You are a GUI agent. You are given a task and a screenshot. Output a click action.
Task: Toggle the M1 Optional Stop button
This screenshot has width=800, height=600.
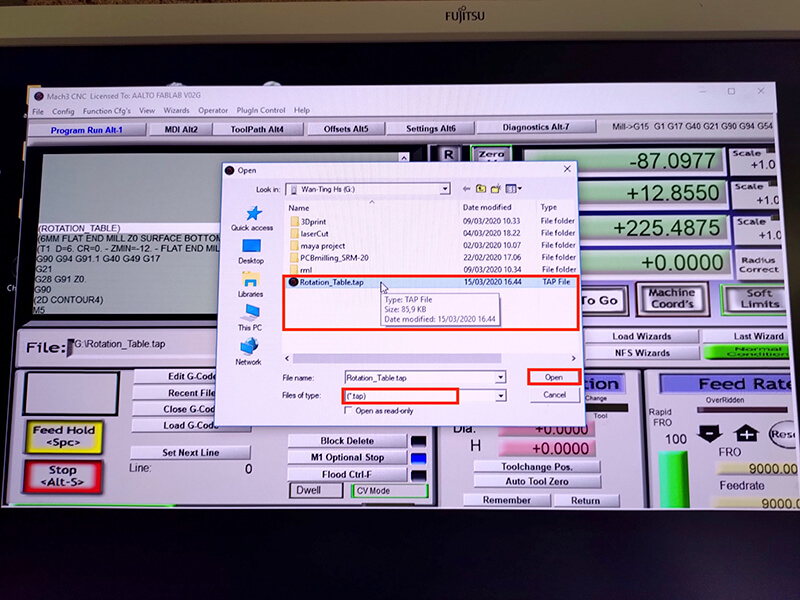[x=347, y=457]
